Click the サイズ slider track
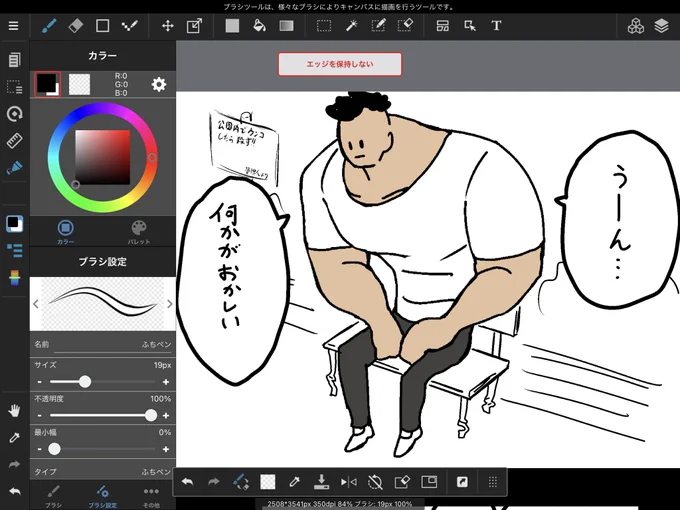 point(103,382)
